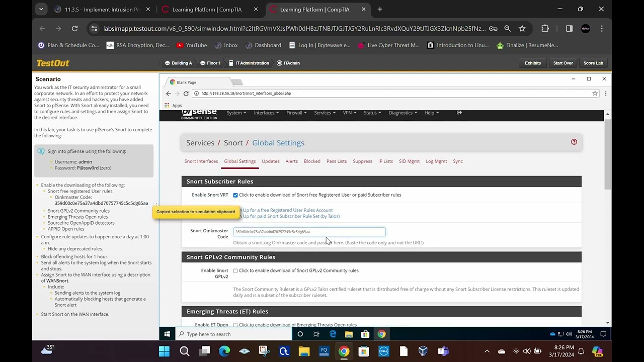Bookmark the simulated page with the star icon

click(x=595, y=94)
